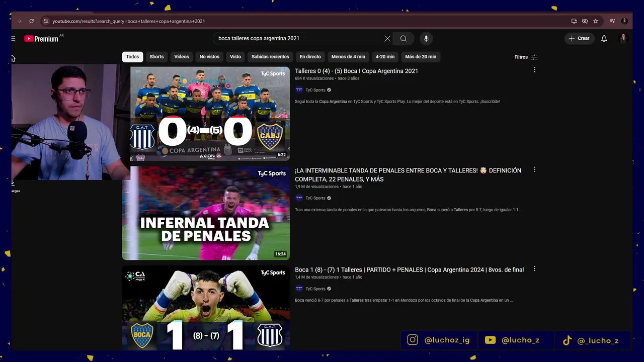Open the YouTube hamburger guide menu
The width and height of the screenshot is (644, 362).
(13, 39)
